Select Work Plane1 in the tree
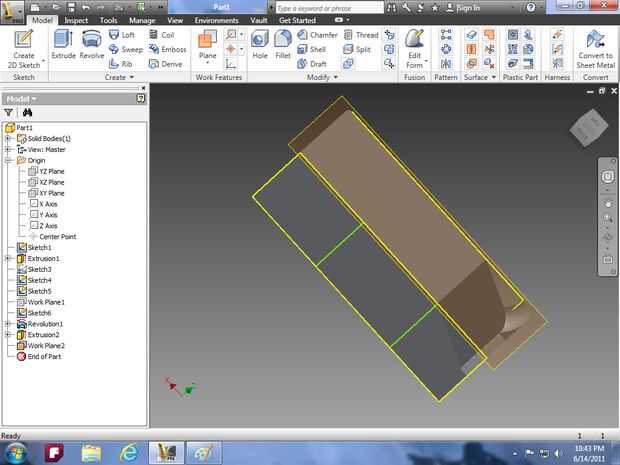Screen dimensions: 620x465 41,302
